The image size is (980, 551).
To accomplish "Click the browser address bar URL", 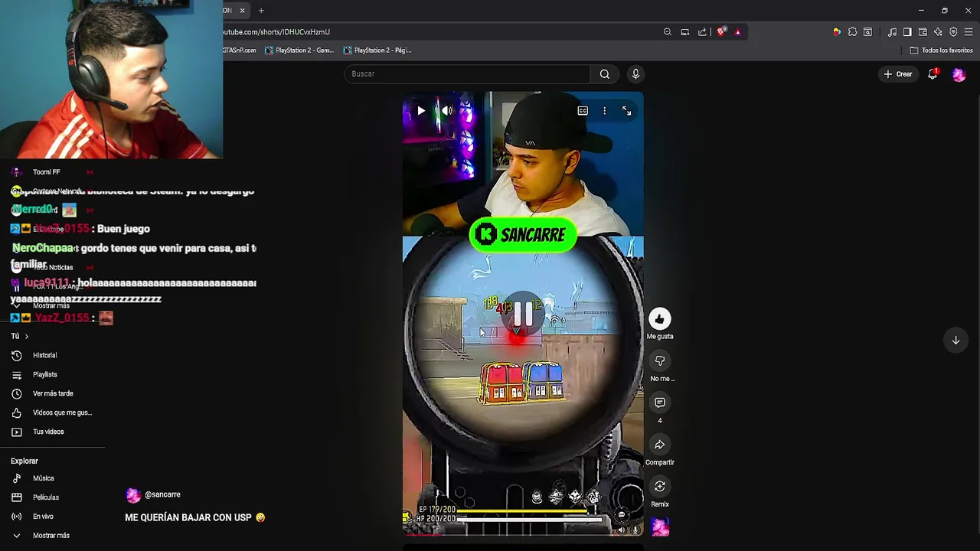I will click(276, 32).
